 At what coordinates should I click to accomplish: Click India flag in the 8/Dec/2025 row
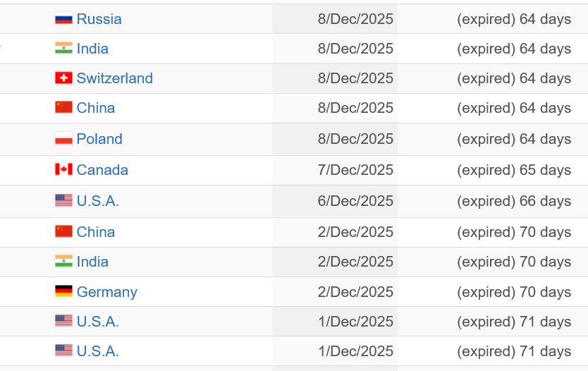[63, 49]
